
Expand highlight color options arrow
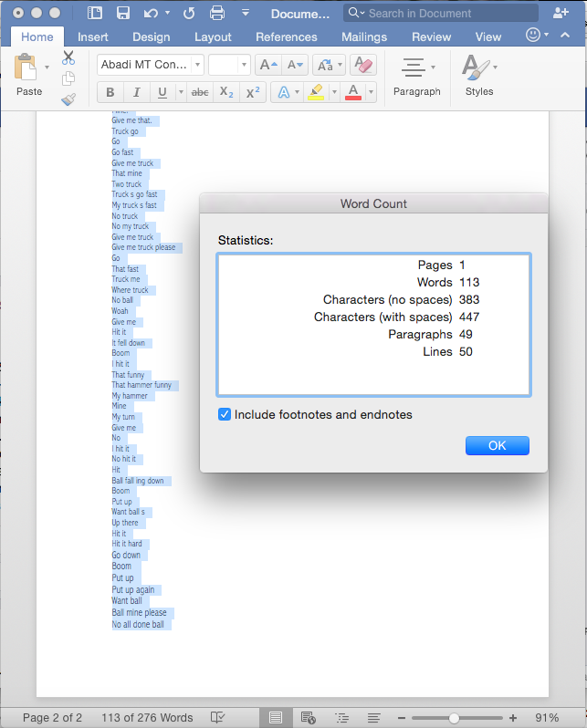334,92
